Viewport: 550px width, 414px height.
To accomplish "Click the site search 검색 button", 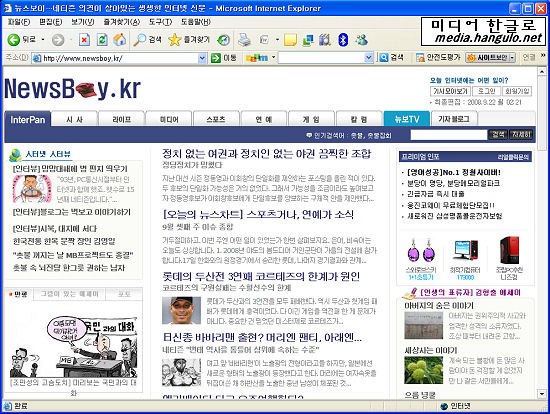I will click(498, 134).
